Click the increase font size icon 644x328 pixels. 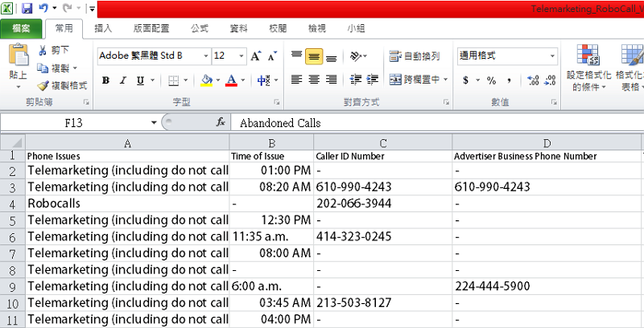(x=255, y=56)
